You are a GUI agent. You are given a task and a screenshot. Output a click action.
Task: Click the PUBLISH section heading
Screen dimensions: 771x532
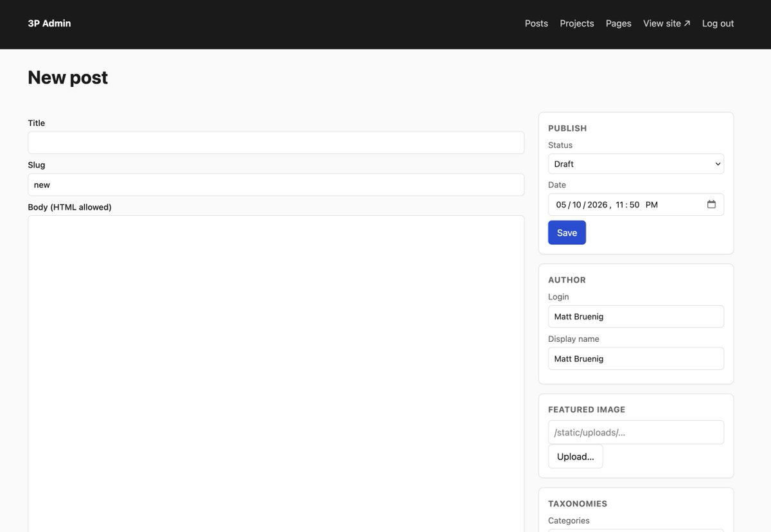point(567,128)
